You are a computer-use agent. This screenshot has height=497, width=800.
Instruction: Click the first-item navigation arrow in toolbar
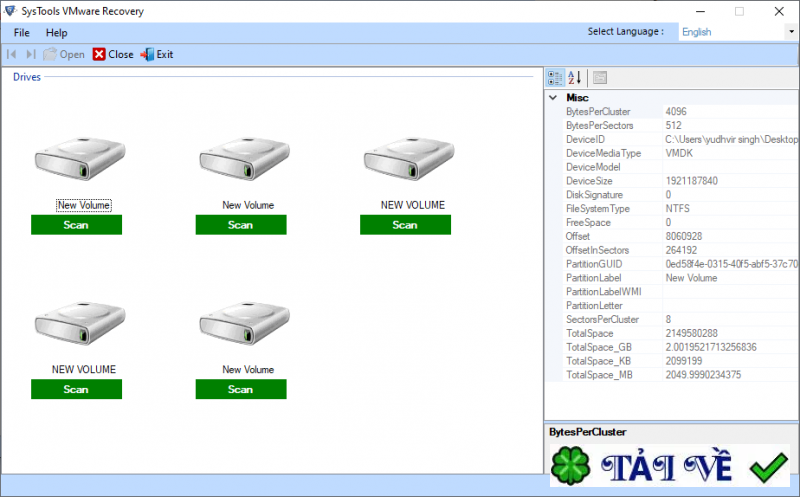point(12,54)
